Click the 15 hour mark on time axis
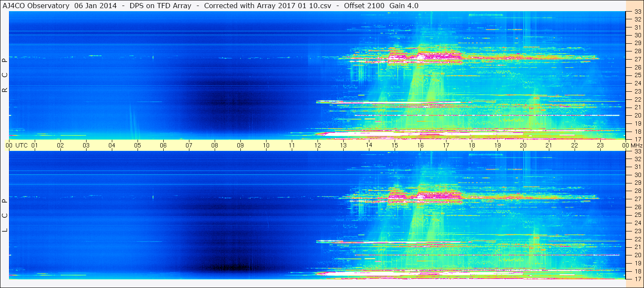Image resolution: width=644 pixels, height=288 pixels. click(395, 145)
